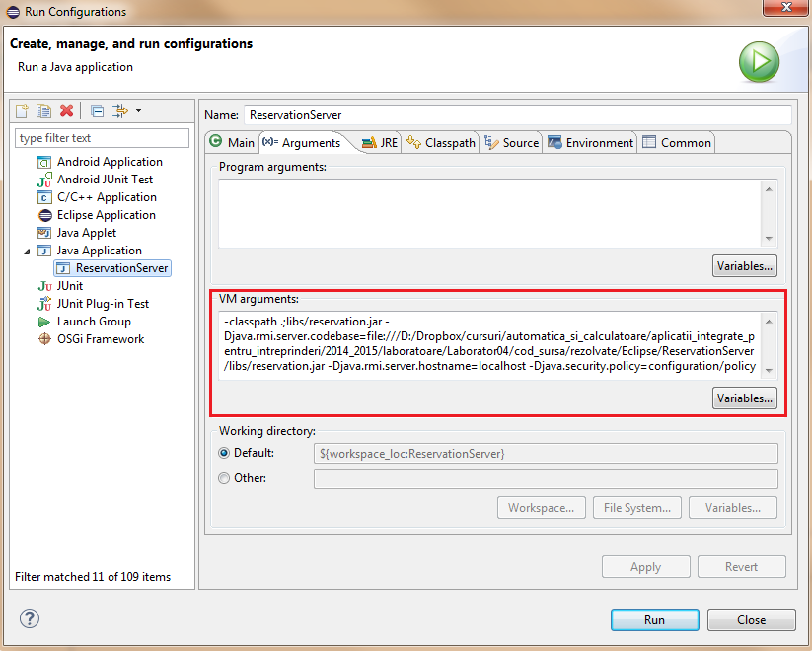This screenshot has height=651, width=812.
Task: Select OSGi Framework entry in the tree
Action: (x=101, y=339)
